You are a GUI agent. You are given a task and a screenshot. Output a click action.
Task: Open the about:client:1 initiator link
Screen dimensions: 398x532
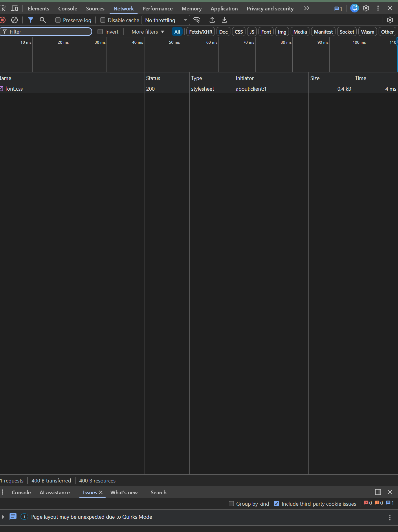251,89
